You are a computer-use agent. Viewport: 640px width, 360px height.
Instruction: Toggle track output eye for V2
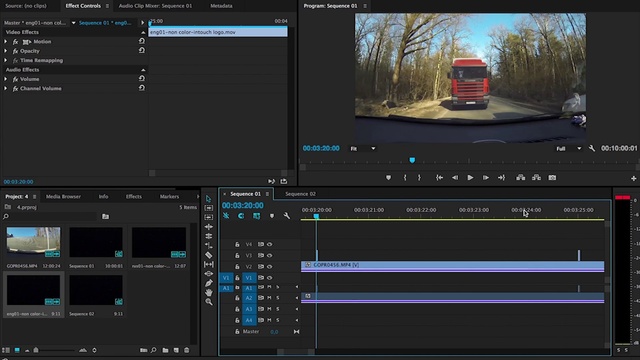[x=269, y=267]
